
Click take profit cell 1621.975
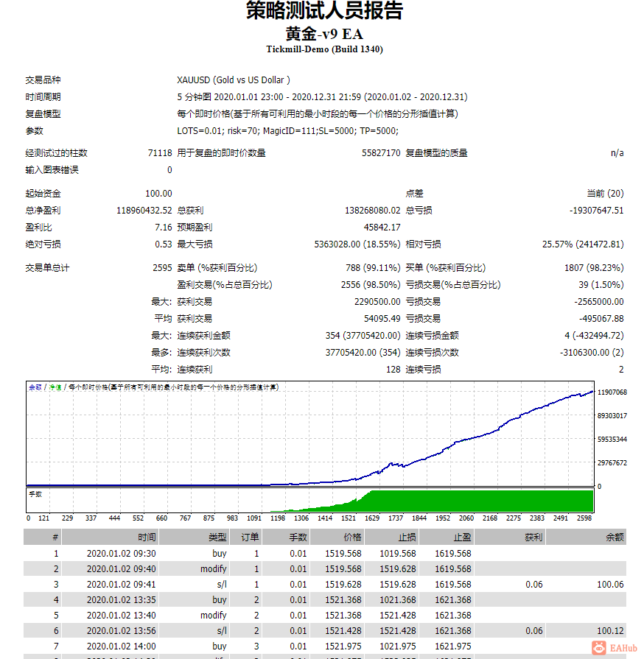click(x=453, y=646)
